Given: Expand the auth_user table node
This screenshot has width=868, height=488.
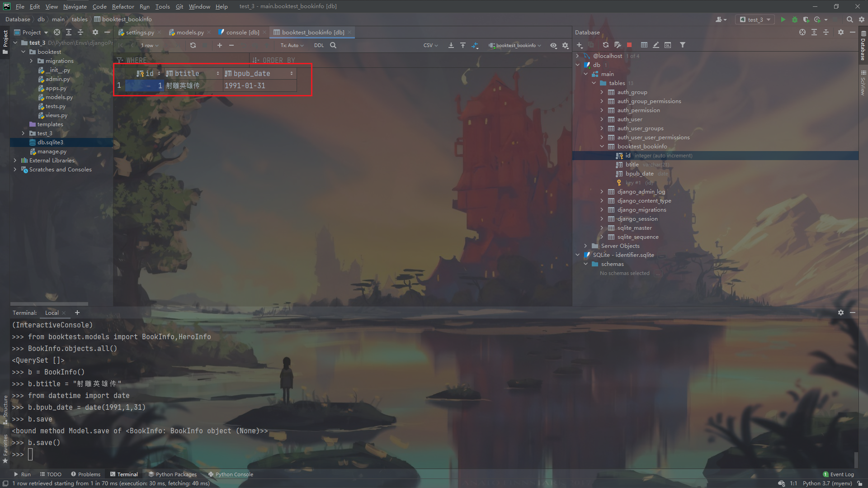Looking at the screenshot, I should 602,119.
